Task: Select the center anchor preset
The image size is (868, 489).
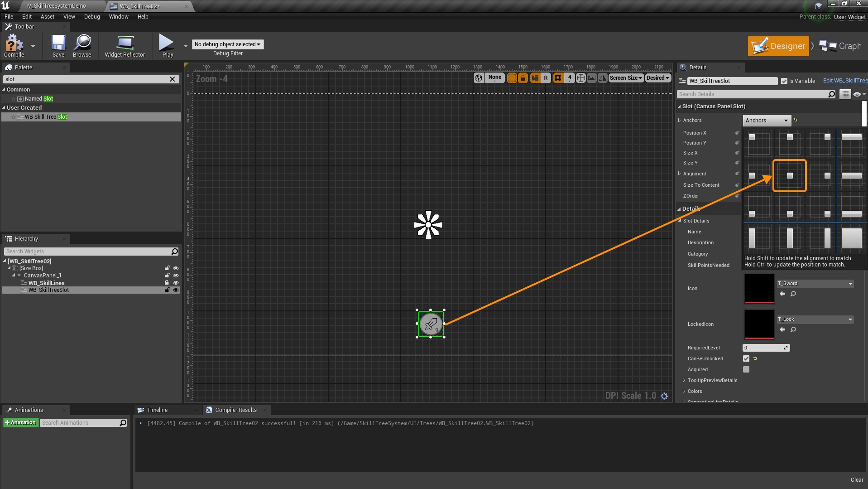Action: (789, 175)
